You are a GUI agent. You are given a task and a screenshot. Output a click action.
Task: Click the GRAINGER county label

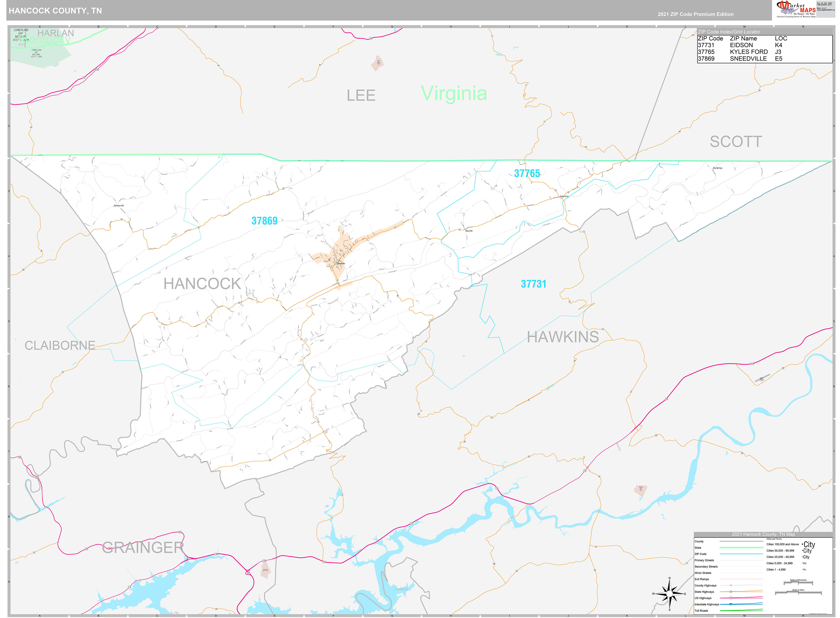pos(143,547)
